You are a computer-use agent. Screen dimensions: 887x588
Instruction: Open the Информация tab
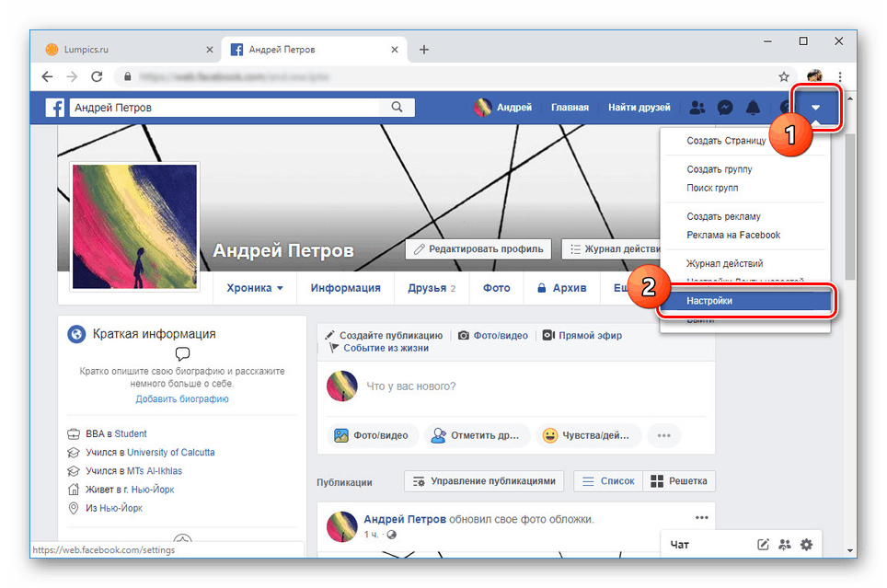[x=345, y=288]
